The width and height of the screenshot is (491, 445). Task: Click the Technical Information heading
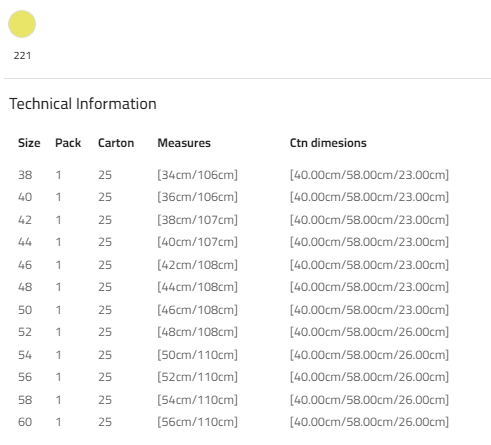pos(83,104)
